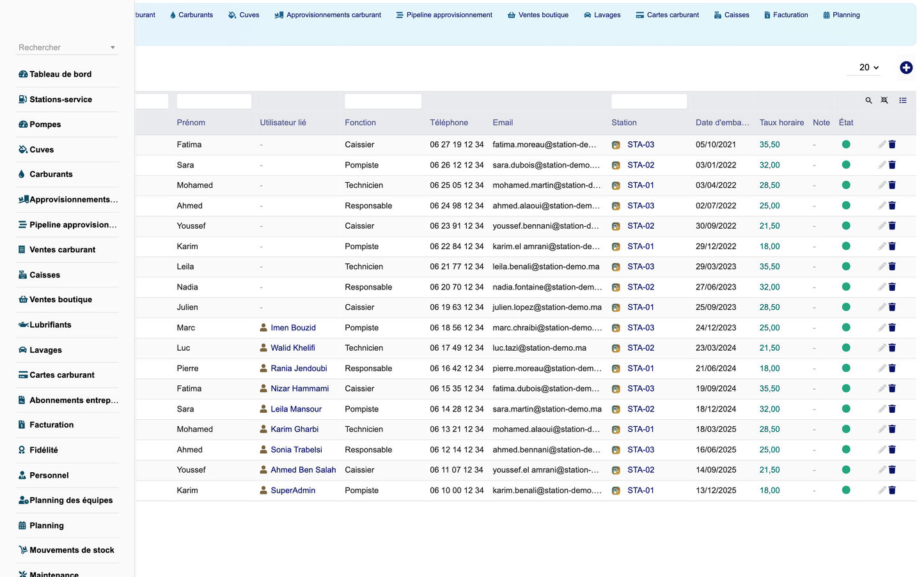The height and width of the screenshot is (577, 924).
Task: Click the station icon in the 13/12/2025 row
Action: coord(616,491)
